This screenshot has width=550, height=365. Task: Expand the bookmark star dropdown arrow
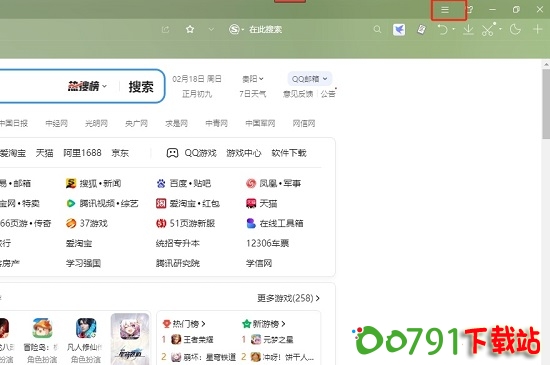tap(211, 29)
